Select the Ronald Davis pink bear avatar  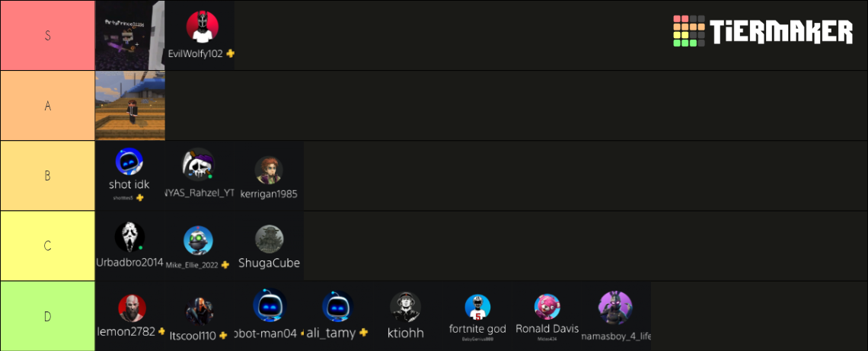(x=547, y=308)
